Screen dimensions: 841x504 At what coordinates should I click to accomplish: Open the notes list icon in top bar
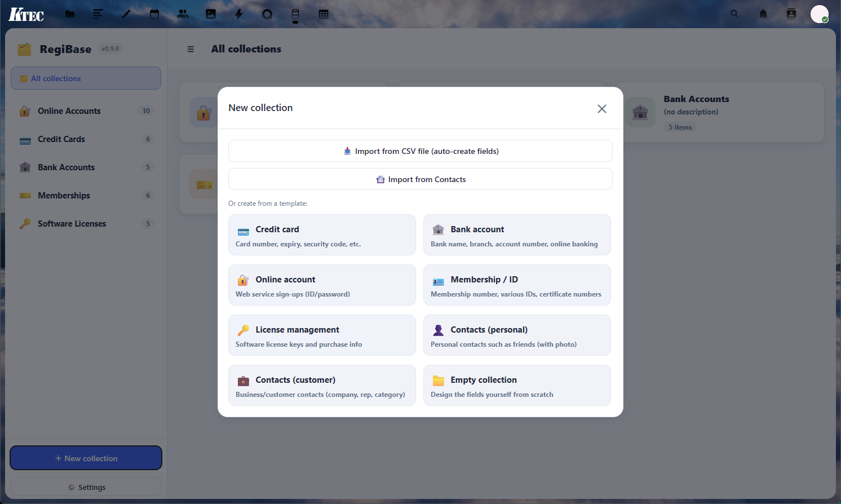click(98, 14)
